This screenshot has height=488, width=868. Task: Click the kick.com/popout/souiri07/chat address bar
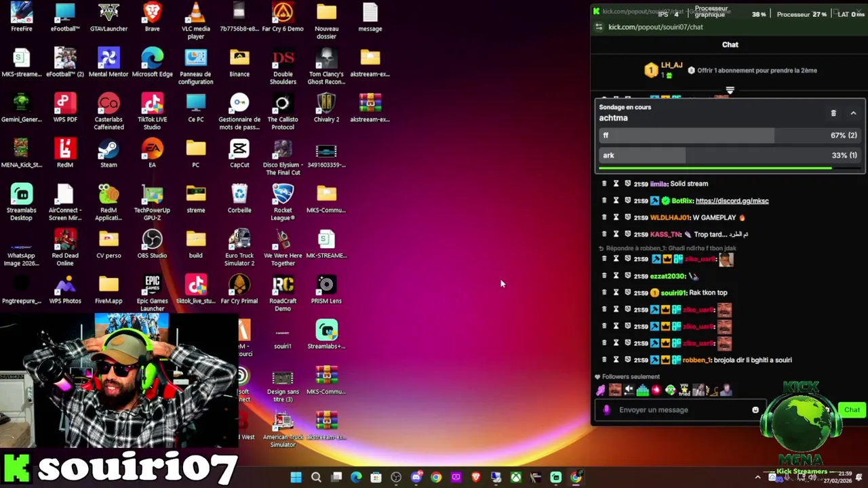655,27
